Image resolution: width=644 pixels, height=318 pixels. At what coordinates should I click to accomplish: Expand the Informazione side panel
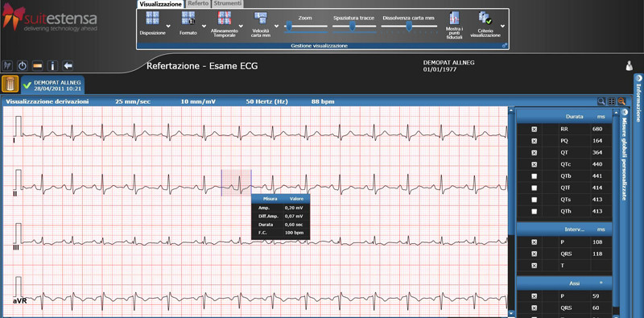tap(638, 77)
